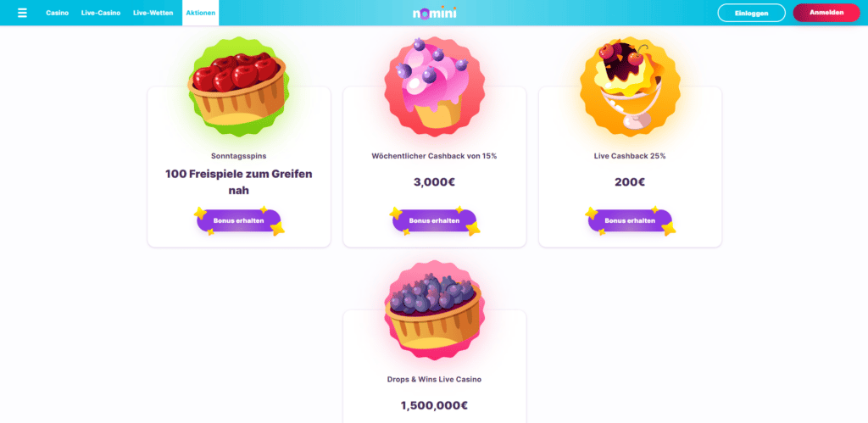Click the blueberry basket Drops & Wins icon
The width and height of the screenshot is (868, 423).
point(435,310)
